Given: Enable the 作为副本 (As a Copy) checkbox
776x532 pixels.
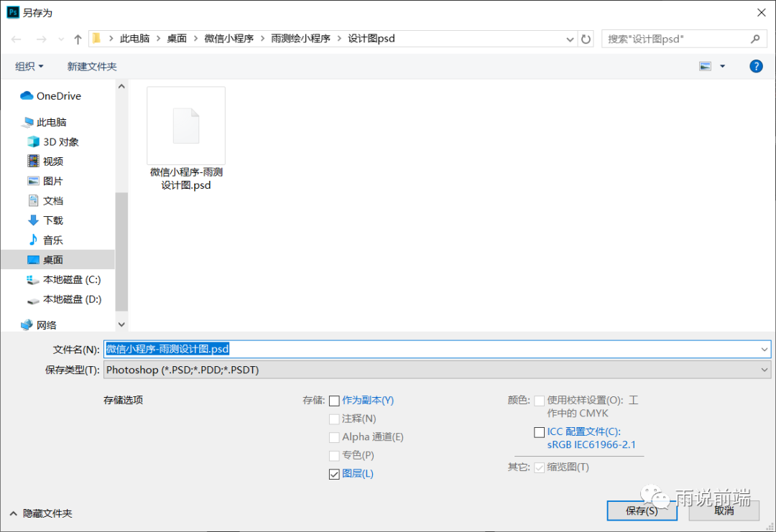Looking at the screenshot, I should point(334,400).
